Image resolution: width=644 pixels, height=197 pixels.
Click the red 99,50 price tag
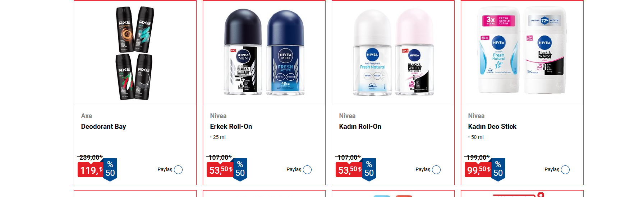(x=479, y=170)
